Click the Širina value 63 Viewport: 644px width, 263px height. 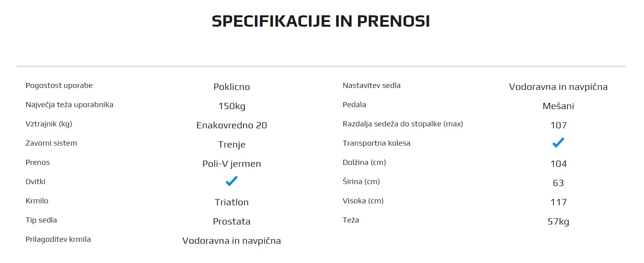558,183
